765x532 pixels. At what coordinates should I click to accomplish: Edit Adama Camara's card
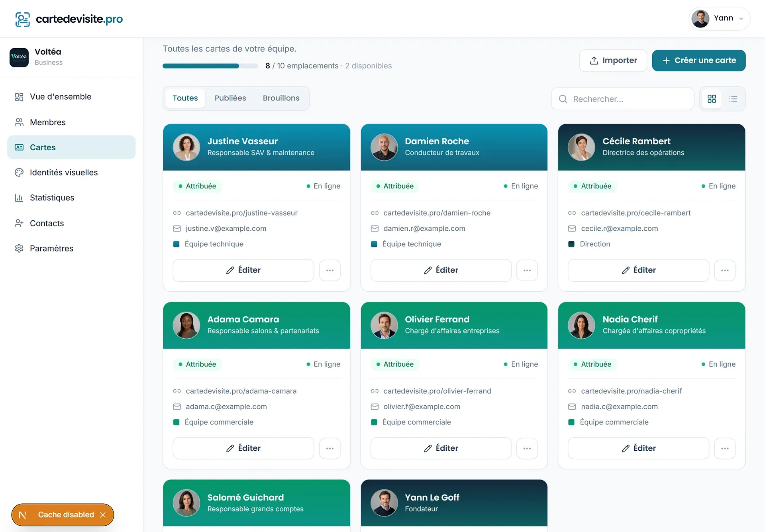[x=243, y=448]
